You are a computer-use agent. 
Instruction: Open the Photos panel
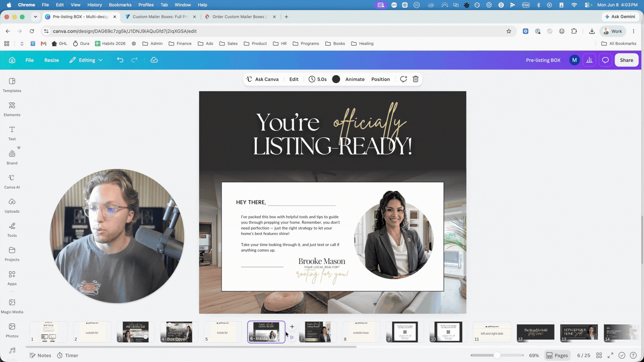[12, 330]
